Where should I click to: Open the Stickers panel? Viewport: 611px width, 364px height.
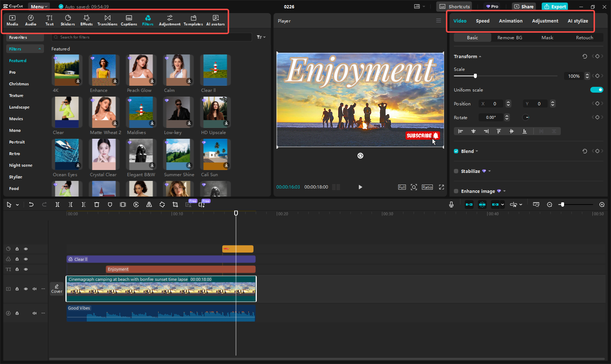pos(68,20)
